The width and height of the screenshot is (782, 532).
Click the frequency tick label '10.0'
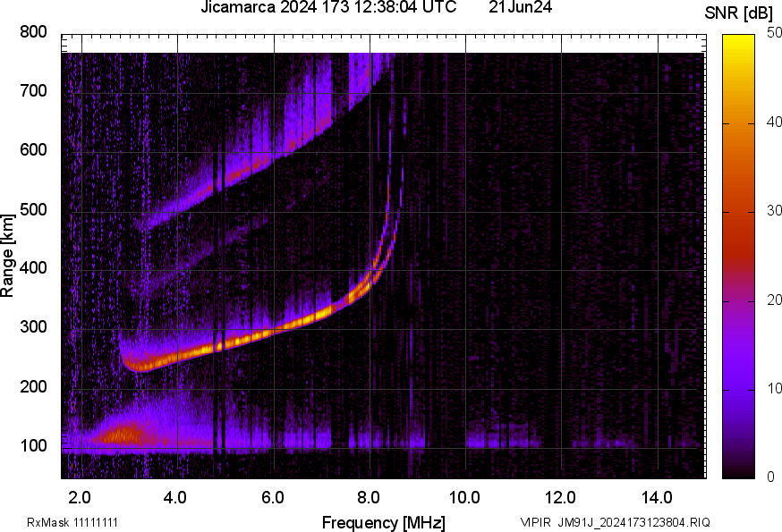[x=464, y=497]
